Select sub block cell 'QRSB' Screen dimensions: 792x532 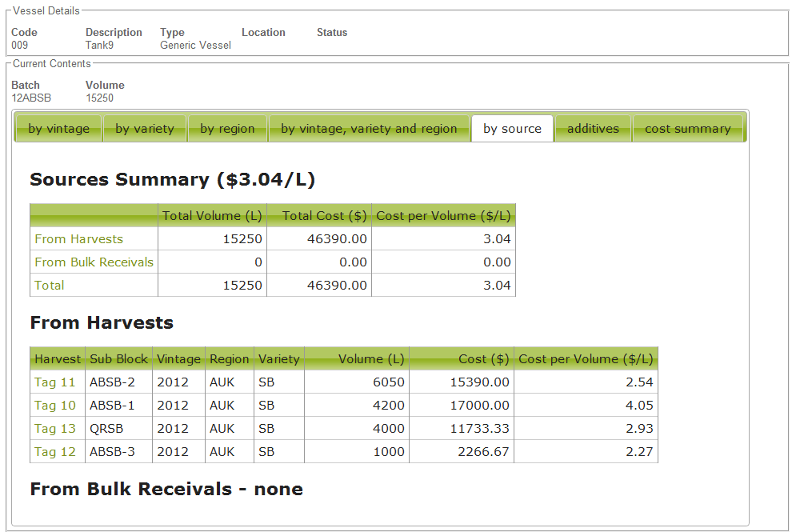click(x=106, y=429)
